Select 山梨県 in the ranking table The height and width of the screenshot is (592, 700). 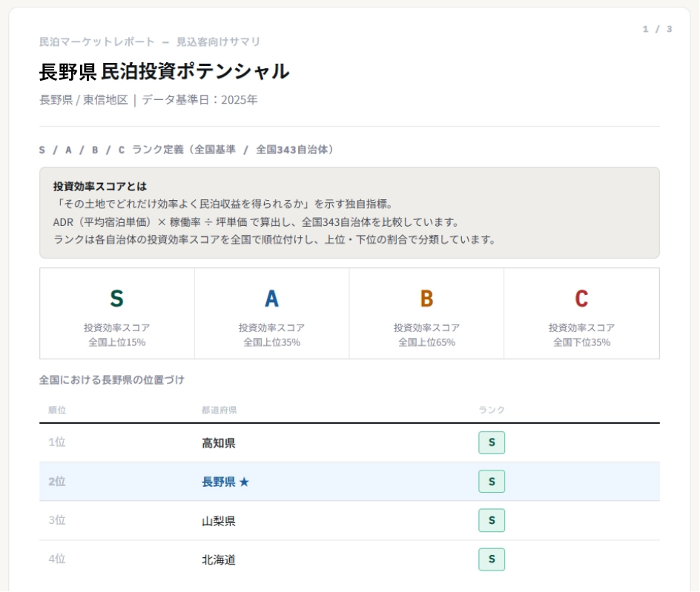(x=219, y=521)
